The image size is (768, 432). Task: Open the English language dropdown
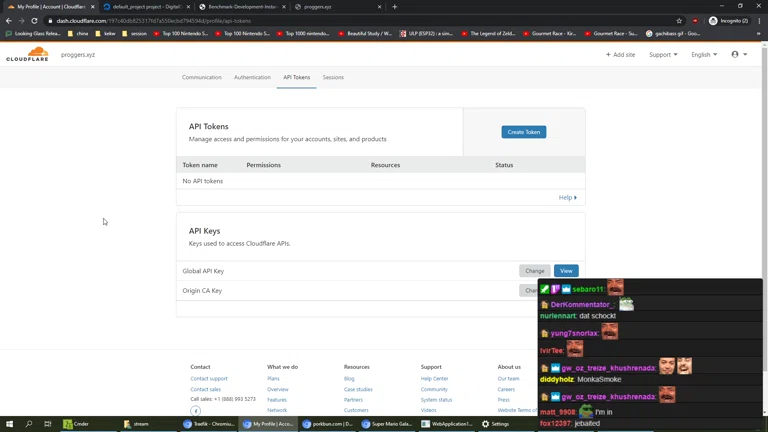pos(704,54)
